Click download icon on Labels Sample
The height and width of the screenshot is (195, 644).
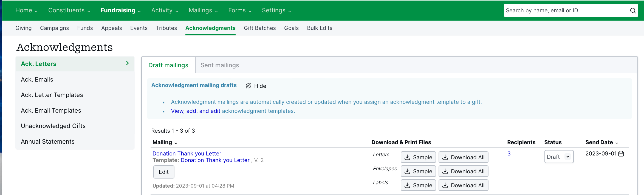click(x=408, y=185)
